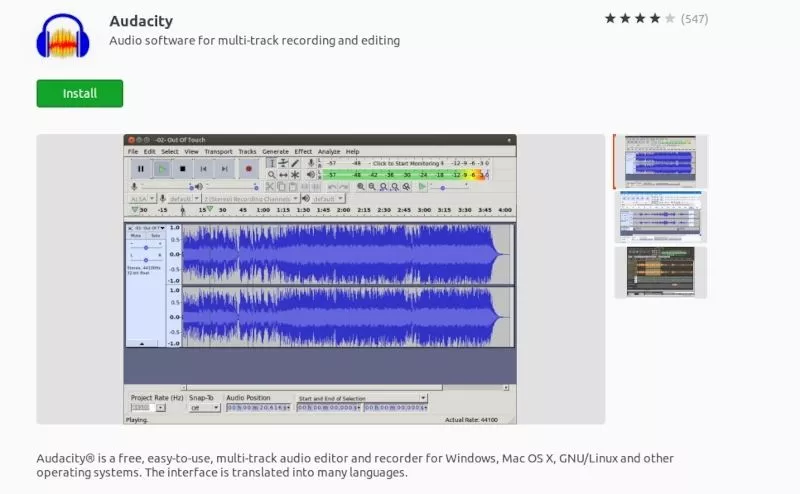
Task: Select the second screenshot thumbnail with white background
Action: [660, 217]
